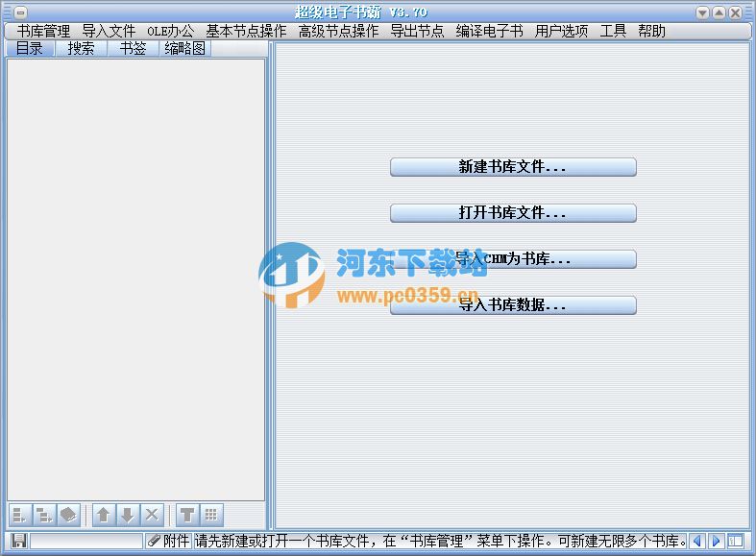Open the 导出节点 menu
The image size is (756, 556).
[417, 32]
